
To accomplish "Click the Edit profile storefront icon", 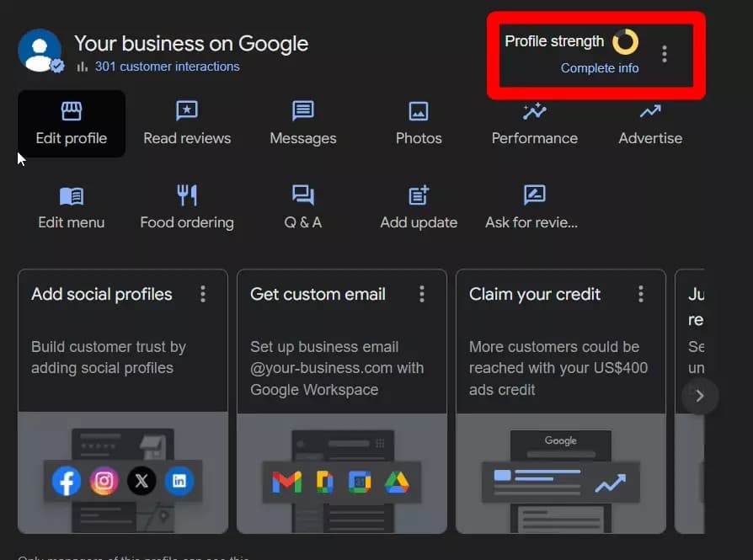I will click(72, 111).
